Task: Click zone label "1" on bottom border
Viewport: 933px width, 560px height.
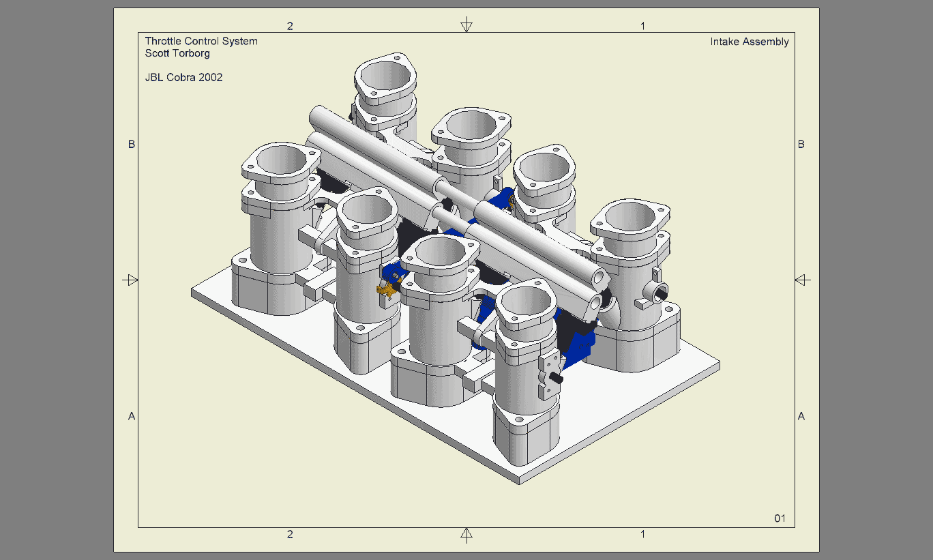Action: 642,534
